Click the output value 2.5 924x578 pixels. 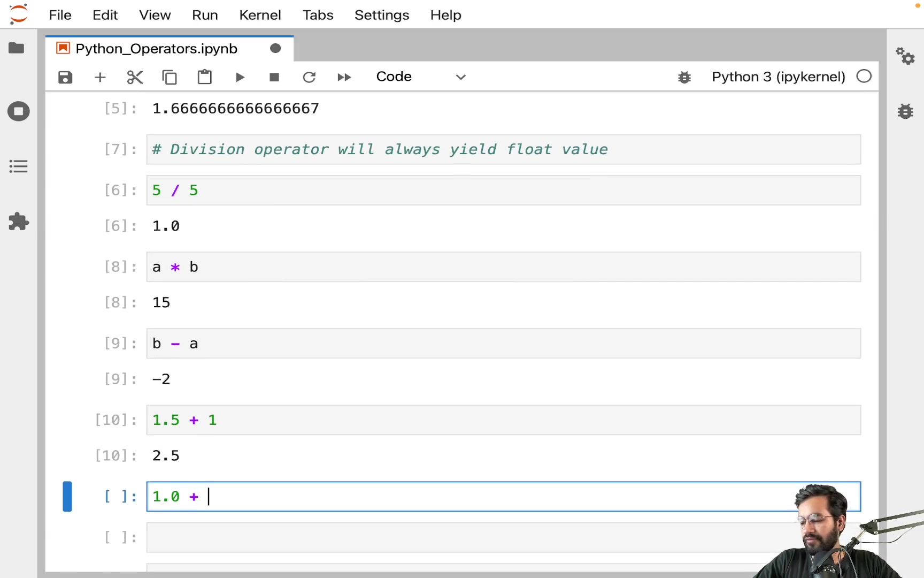[166, 455]
